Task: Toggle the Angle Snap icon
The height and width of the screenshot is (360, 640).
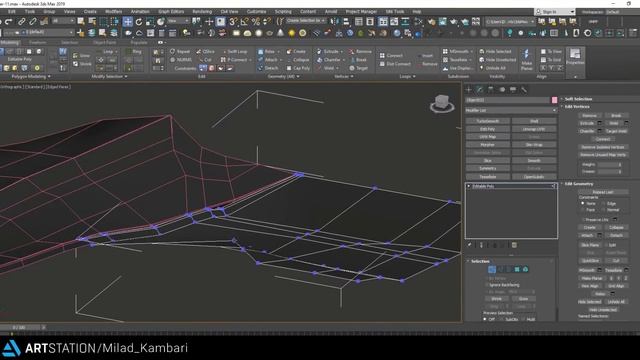Action: pyautogui.click(x=244, y=22)
